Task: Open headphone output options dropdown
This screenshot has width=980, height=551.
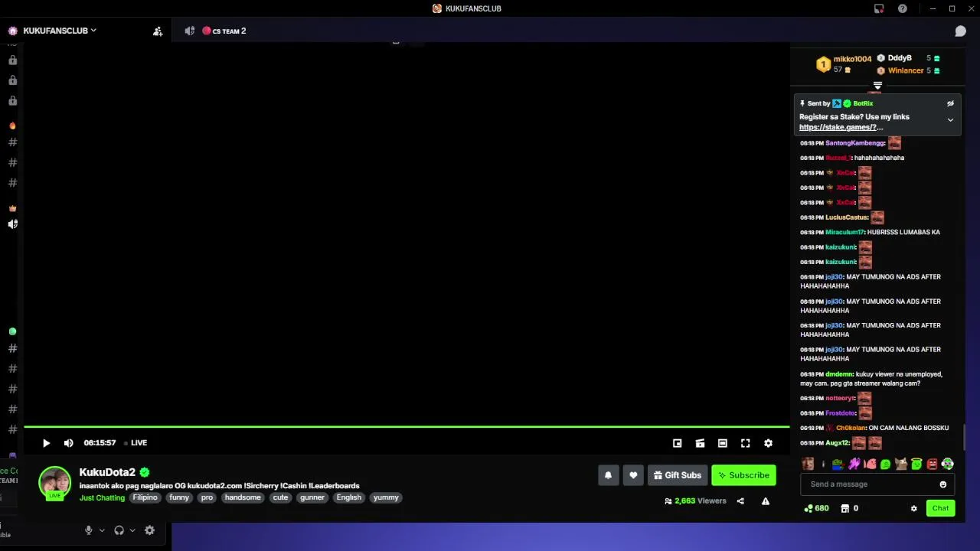Action: coord(132,530)
